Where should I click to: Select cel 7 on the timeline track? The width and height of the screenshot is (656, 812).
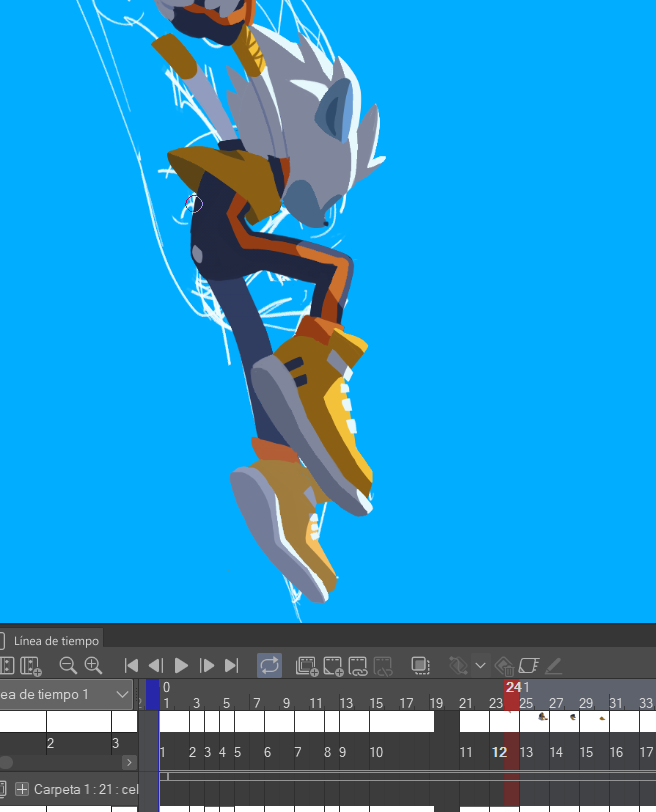coord(298,752)
